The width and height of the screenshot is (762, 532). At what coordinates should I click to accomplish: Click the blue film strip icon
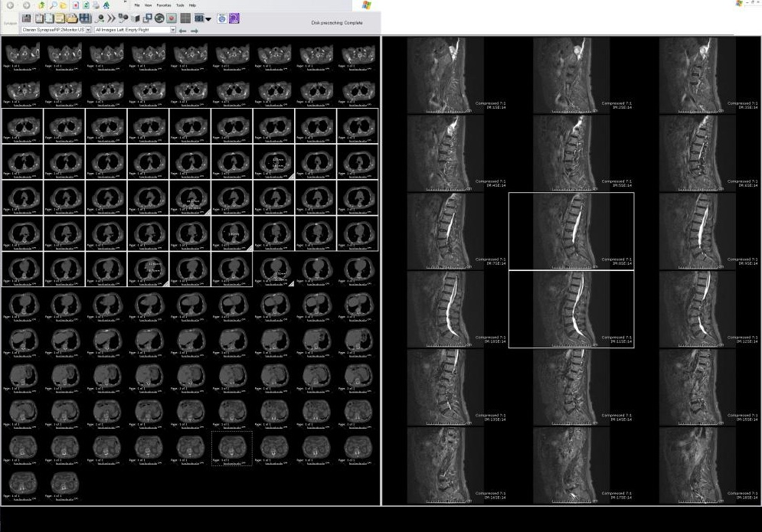point(85,18)
